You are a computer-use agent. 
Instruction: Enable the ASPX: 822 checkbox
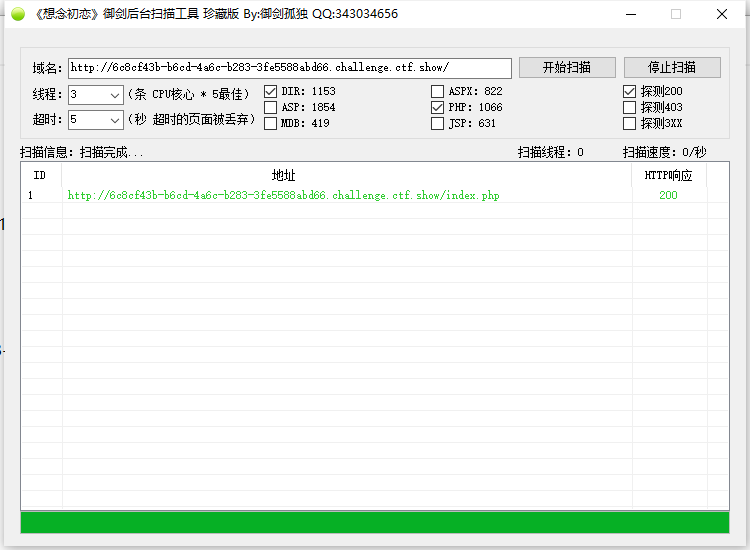pyautogui.click(x=437, y=91)
